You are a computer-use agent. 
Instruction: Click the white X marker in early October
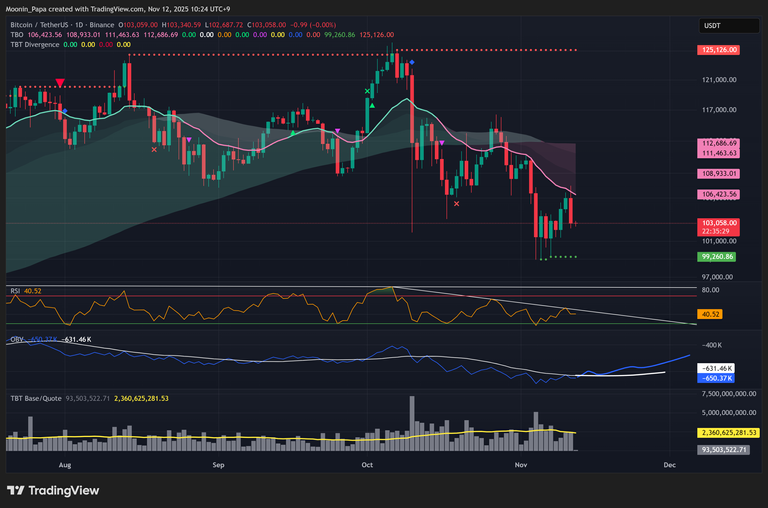pyautogui.click(x=367, y=90)
